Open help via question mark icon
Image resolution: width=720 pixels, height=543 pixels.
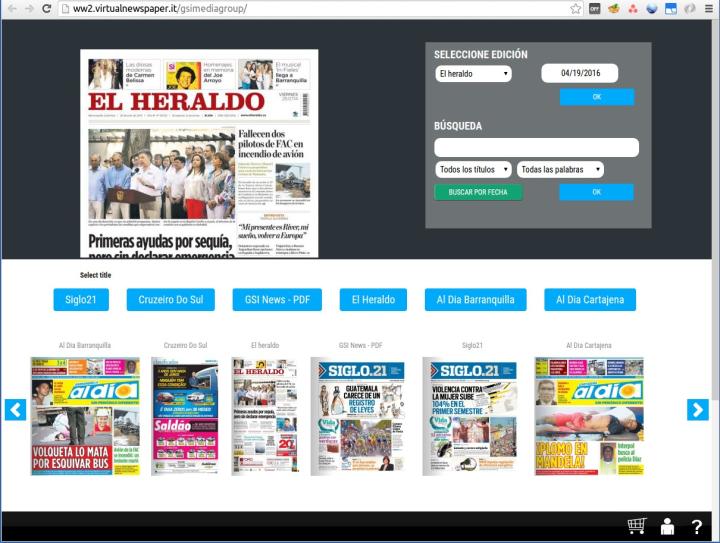[x=697, y=526]
